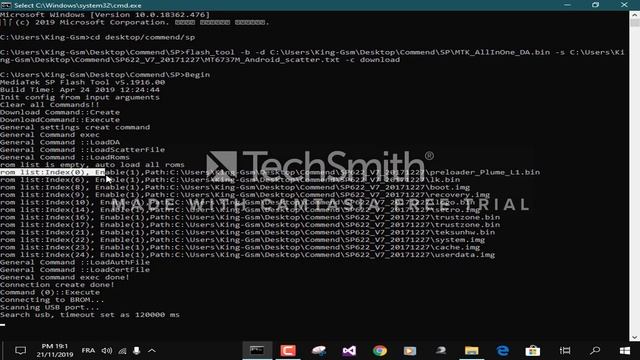
Task: Open the clock showing 21/11/2019
Action: tap(54, 350)
